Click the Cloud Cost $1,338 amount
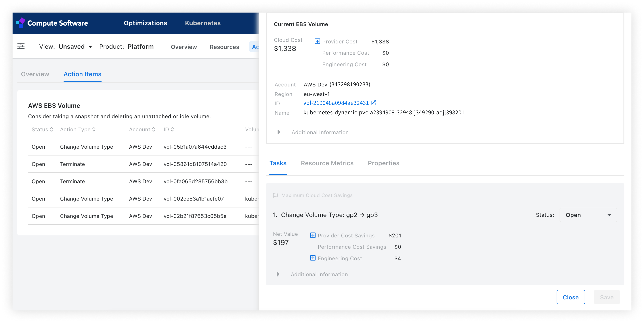Viewport: 644px width, 323px height. 285,48
